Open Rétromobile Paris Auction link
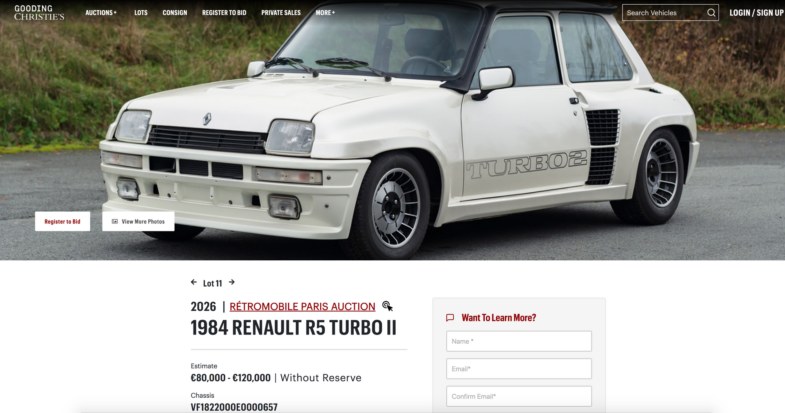This screenshot has height=413, width=785. pos(302,306)
